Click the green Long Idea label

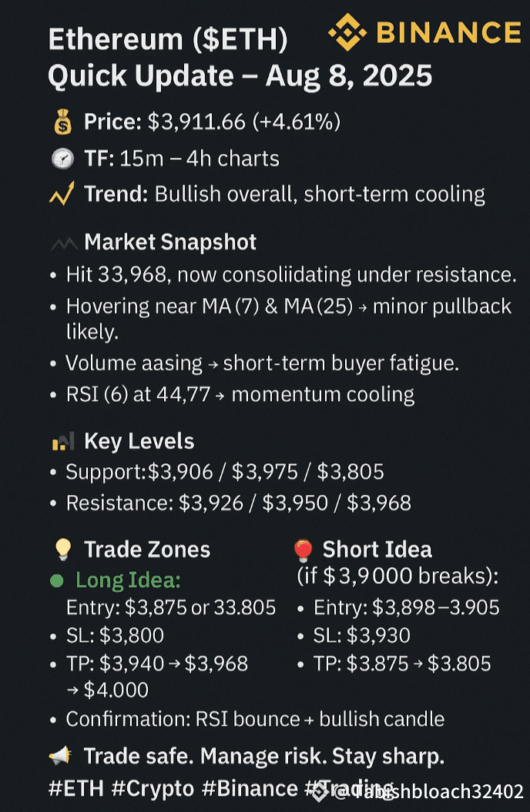[x=128, y=581]
